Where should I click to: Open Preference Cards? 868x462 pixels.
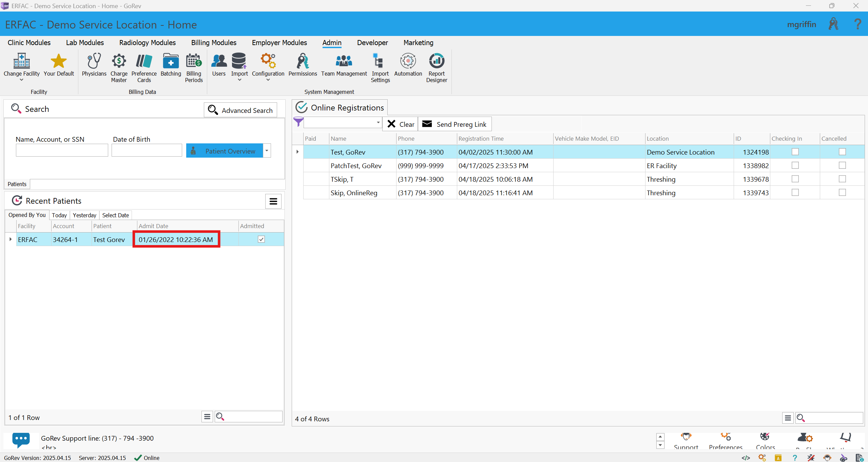(x=144, y=68)
